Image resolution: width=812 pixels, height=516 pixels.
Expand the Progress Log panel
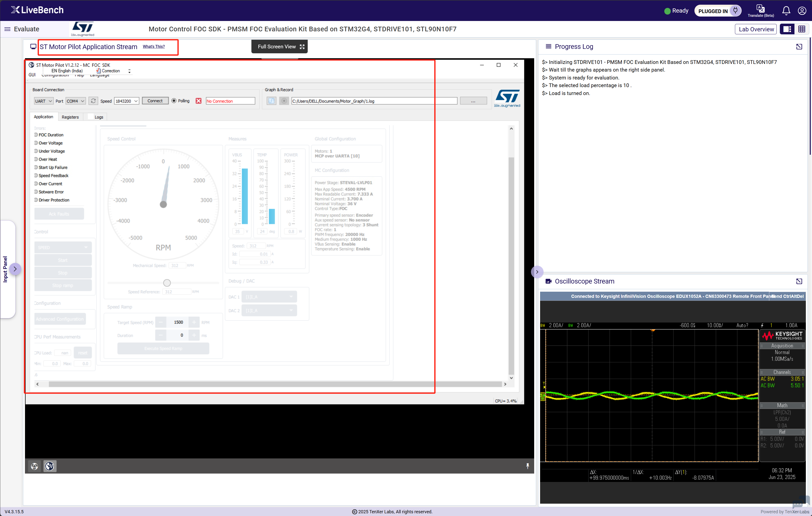(x=799, y=46)
